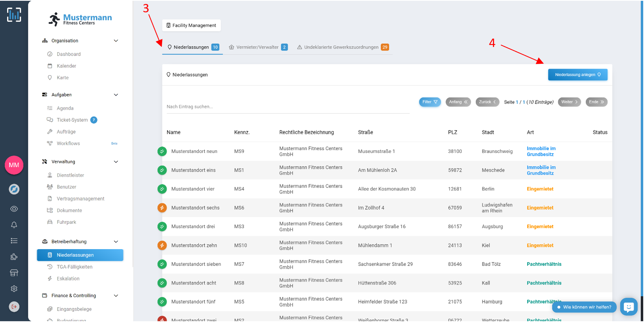Collapse the Organisation menu section

tap(116, 41)
